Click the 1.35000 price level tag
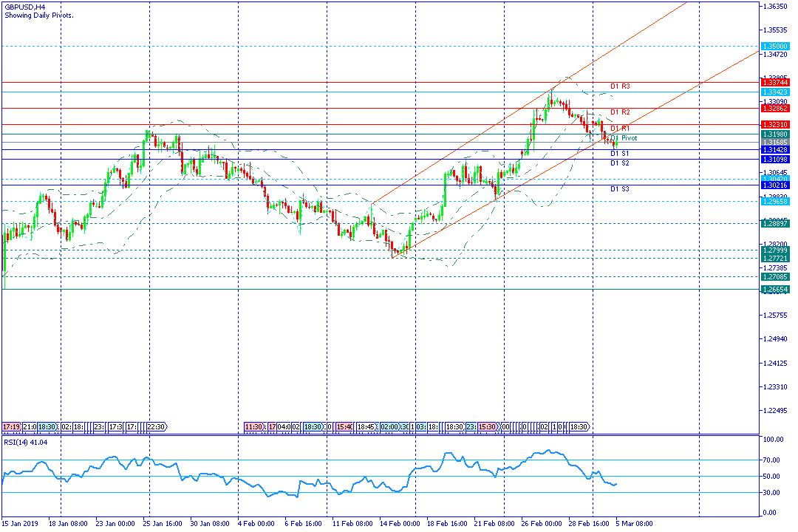 click(775, 47)
